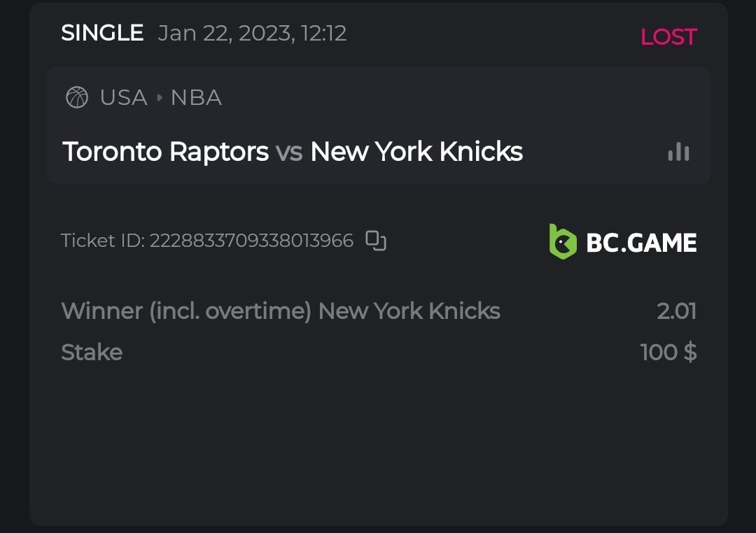Click the Toronto Raptors team name
The width and height of the screenshot is (756, 533).
pyautogui.click(x=166, y=151)
